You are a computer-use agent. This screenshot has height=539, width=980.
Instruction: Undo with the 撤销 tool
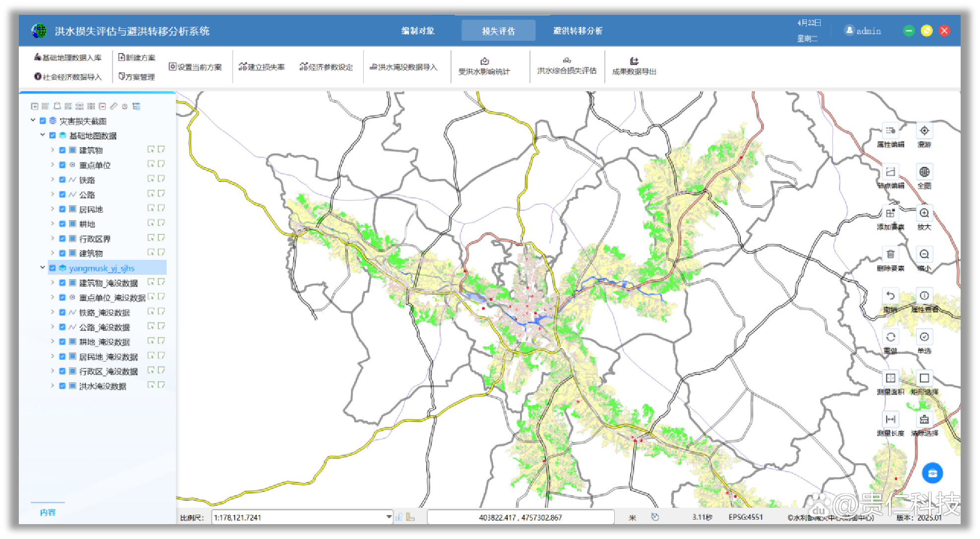(x=890, y=300)
